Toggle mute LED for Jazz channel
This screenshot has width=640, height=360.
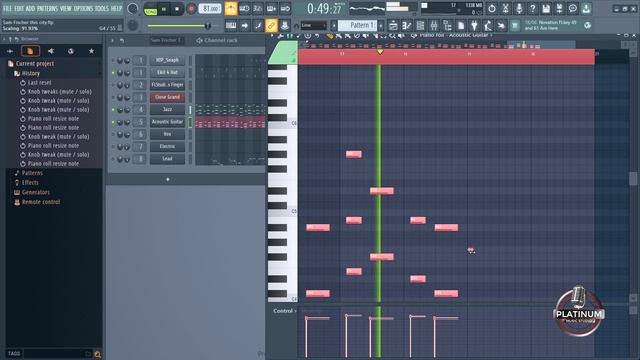coord(113,109)
